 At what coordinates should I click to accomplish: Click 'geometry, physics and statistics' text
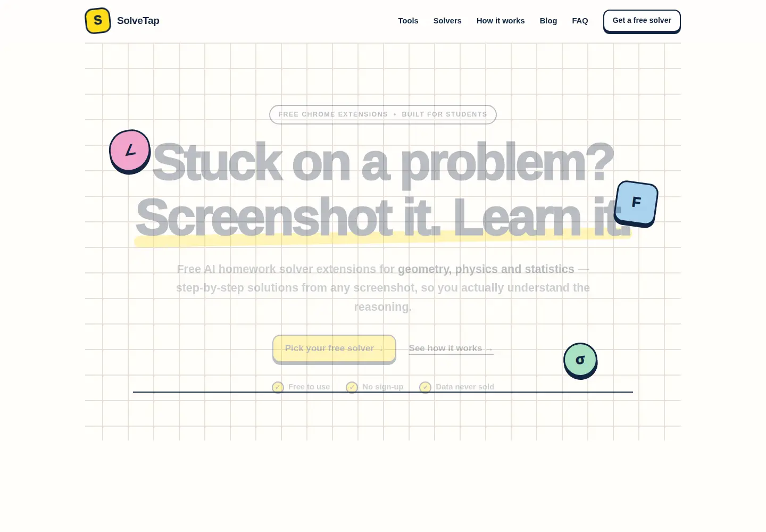(x=486, y=269)
